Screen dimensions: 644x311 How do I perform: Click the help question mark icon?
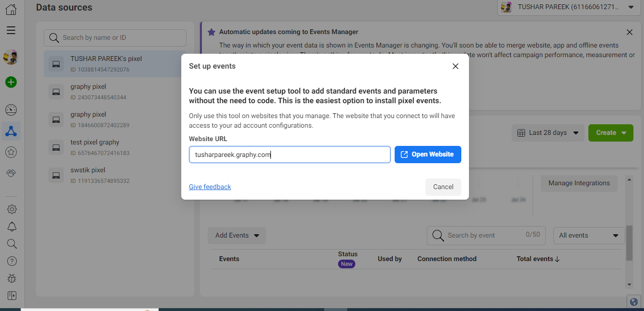pos(12,261)
